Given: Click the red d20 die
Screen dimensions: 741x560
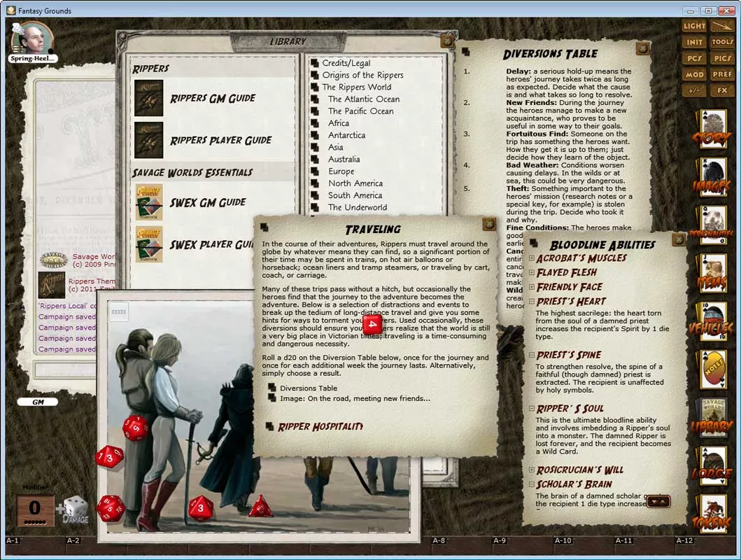Looking at the screenshot, I should click(x=111, y=508).
